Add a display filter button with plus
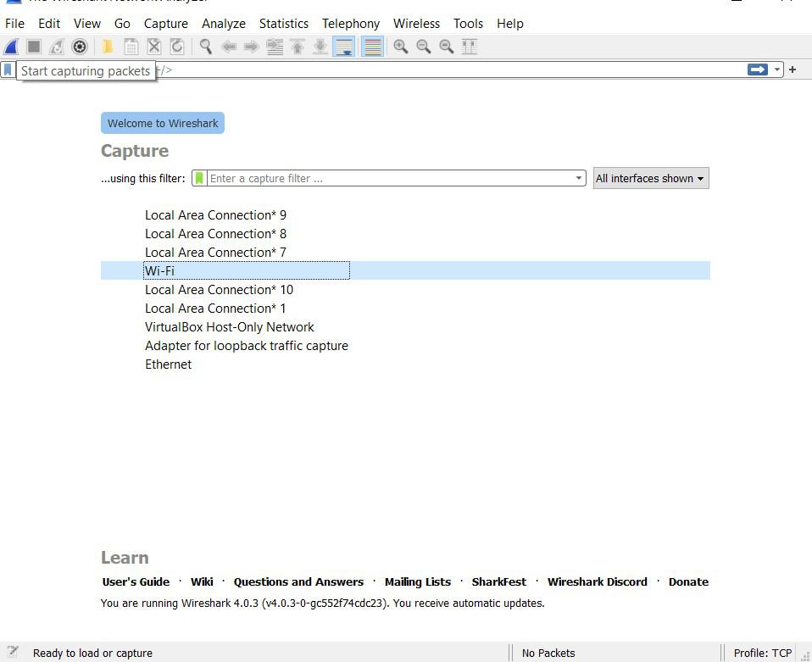Viewport: 812px width, 662px height. (x=793, y=70)
